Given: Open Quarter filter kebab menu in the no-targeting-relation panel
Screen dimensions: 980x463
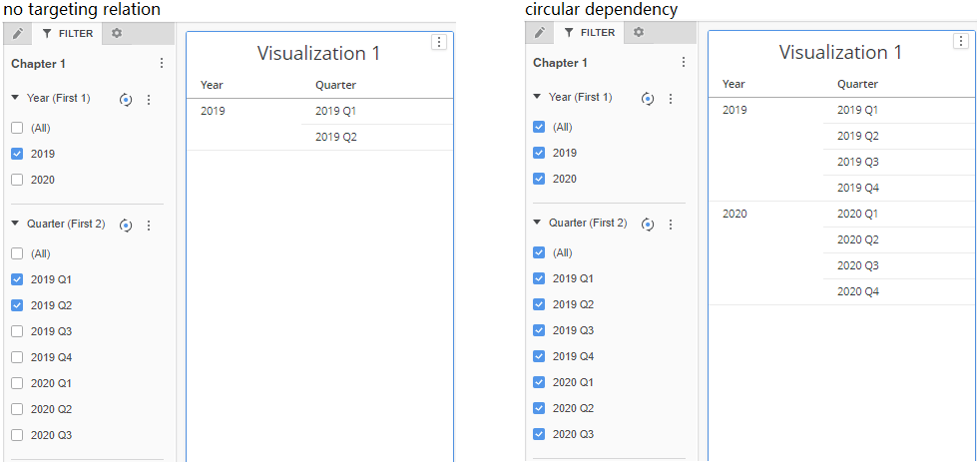Looking at the screenshot, I should 149,225.
